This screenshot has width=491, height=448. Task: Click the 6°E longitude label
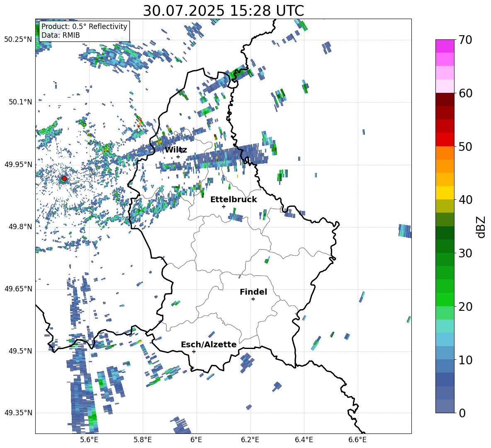(x=196, y=440)
